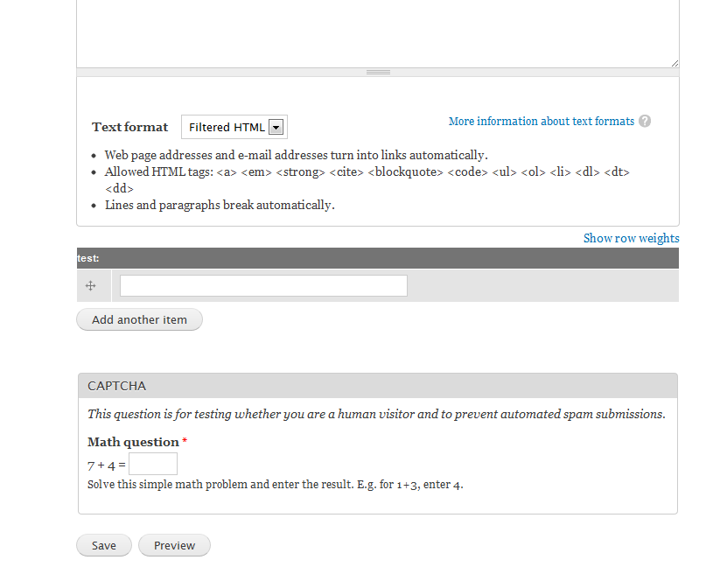Preview the form before saving

pyautogui.click(x=174, y=544)
